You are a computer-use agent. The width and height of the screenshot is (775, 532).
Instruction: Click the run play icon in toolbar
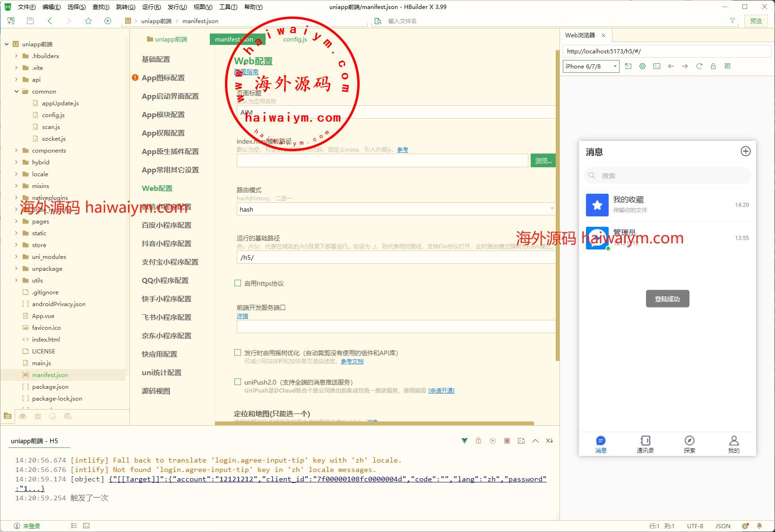click(x=108, y=21)
